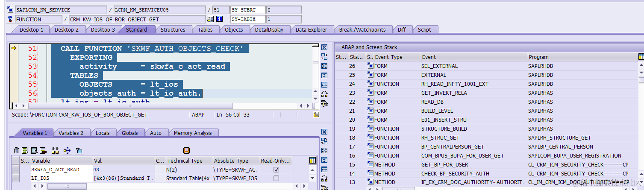Open the DetailDisplay tab
The width and height of the screenshot is (644, 190).
269,29
